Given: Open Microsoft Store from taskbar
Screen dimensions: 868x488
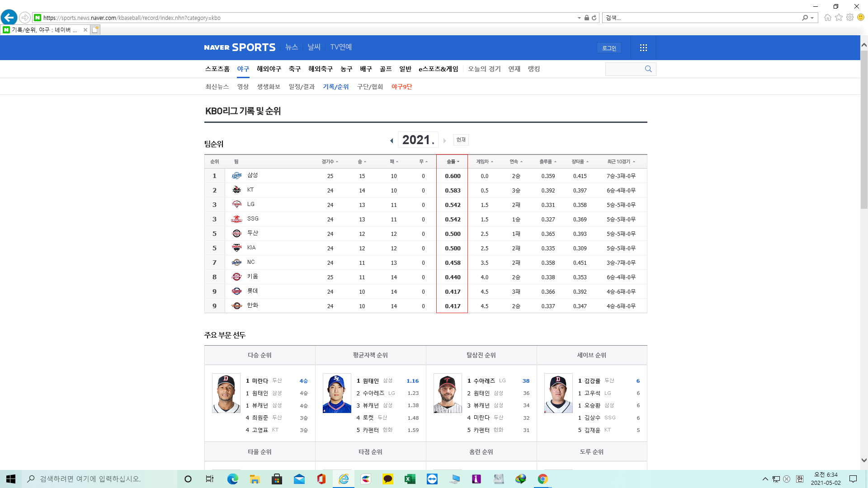Looking at the screenshot, I should (x=277, y=479).
